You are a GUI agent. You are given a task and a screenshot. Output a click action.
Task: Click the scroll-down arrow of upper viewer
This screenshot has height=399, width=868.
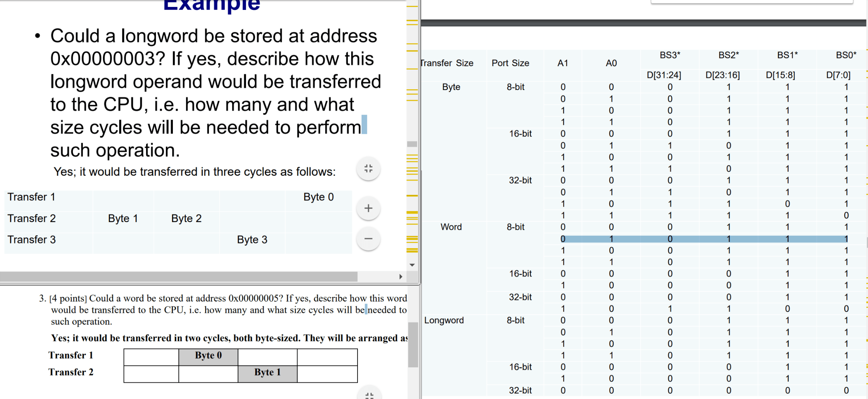point(412,265)
